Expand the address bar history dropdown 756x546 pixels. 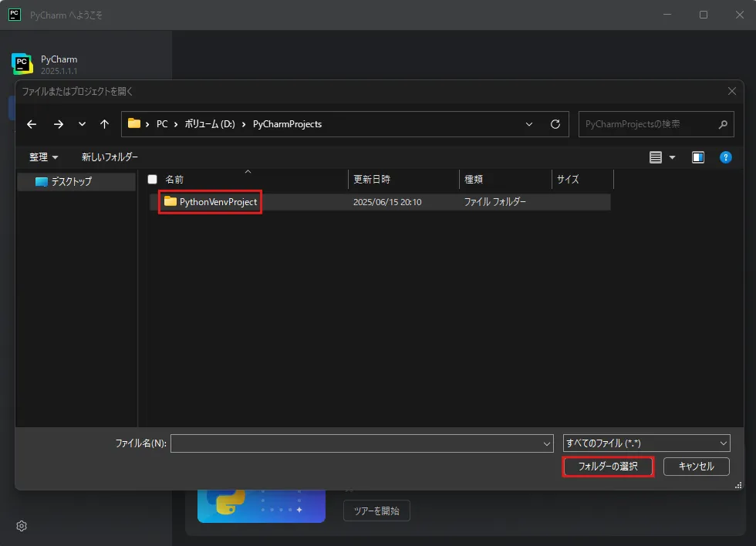coord(529,124)
